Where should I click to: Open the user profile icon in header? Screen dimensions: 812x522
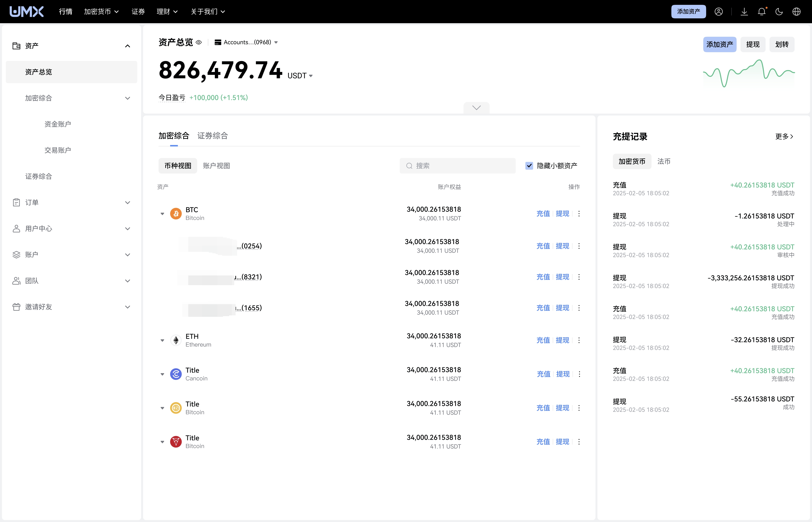(718, 12)
